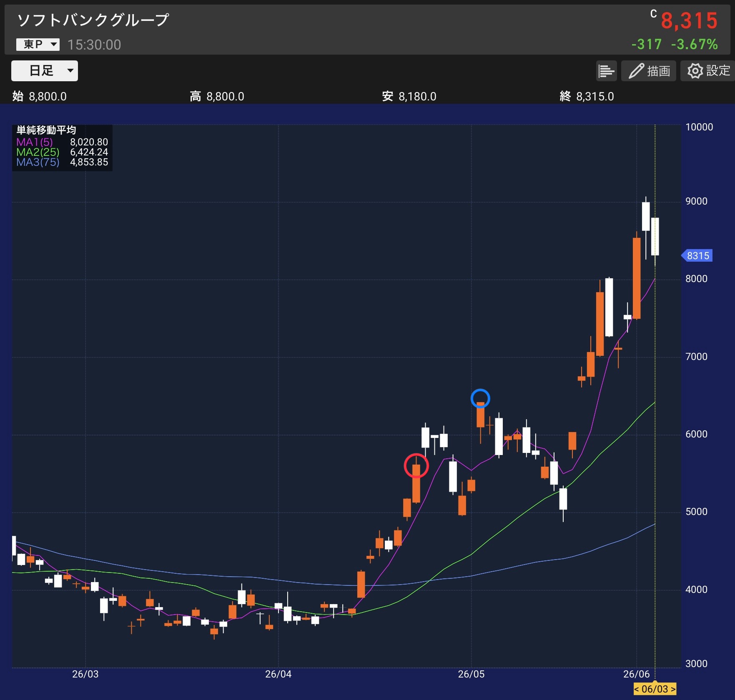Click the ソフトバンクグループ stock name
This screenshot has height=700, width=735.
(93, 20)
